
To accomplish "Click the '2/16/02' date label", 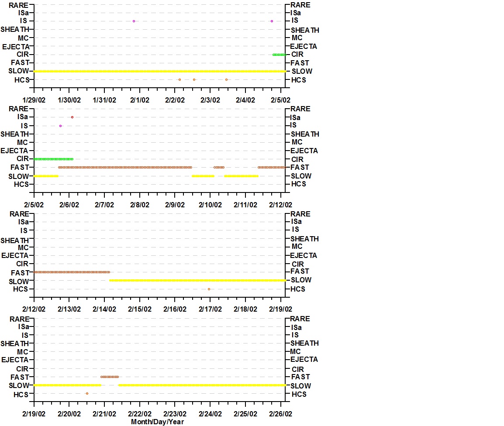I will tap(175, 309).
